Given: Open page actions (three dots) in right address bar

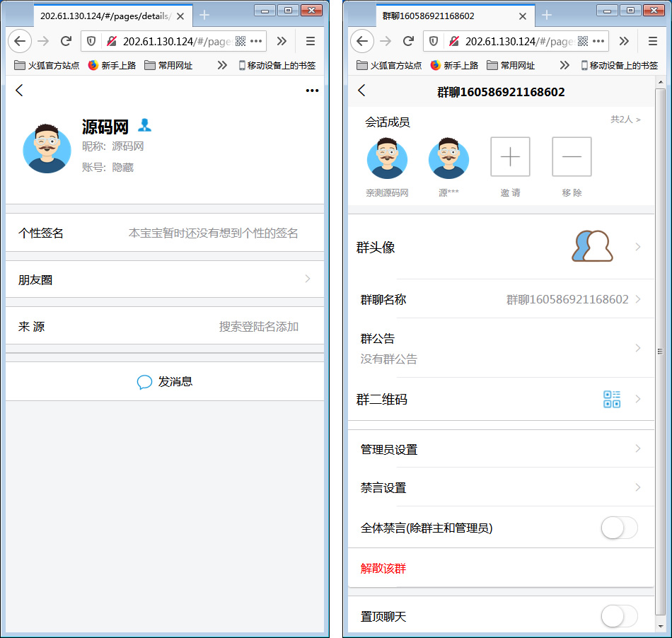Looking at the screenshot, I should [598, 41].
